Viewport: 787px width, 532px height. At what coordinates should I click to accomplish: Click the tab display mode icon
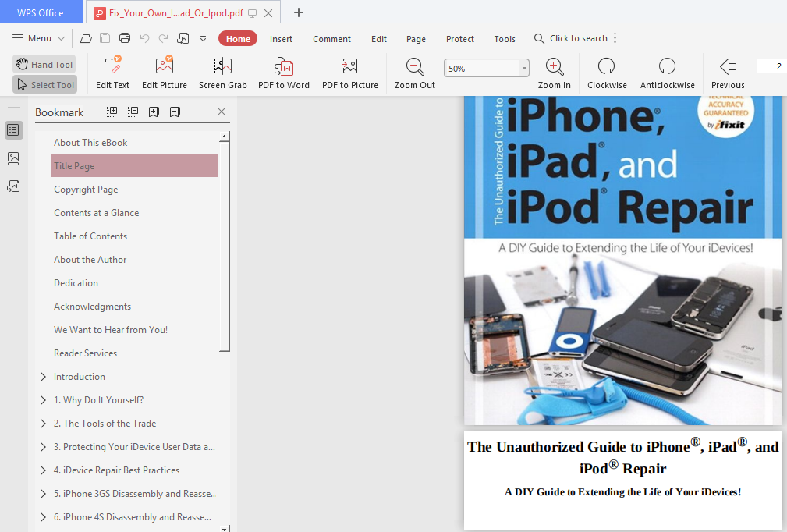pos(253,13)
